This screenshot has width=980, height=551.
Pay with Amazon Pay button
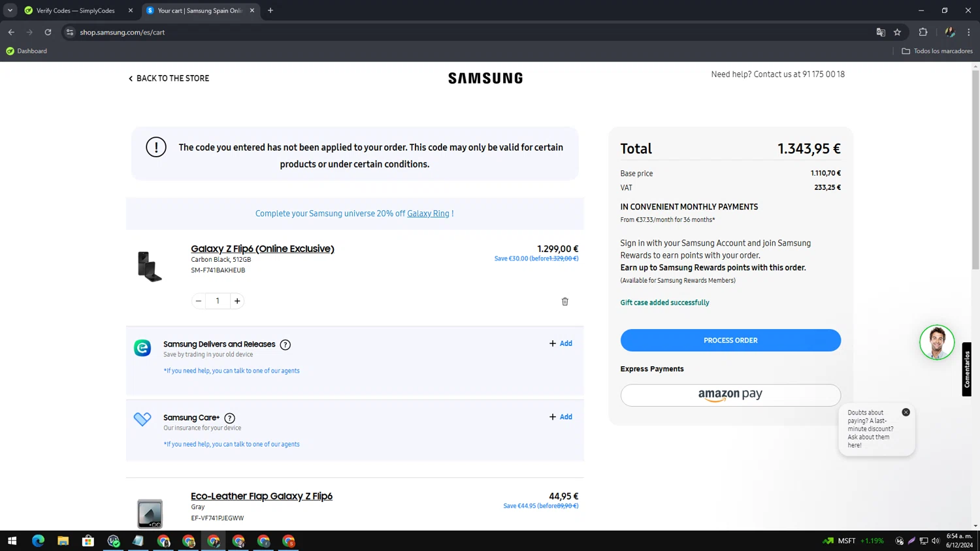point(730,395)
